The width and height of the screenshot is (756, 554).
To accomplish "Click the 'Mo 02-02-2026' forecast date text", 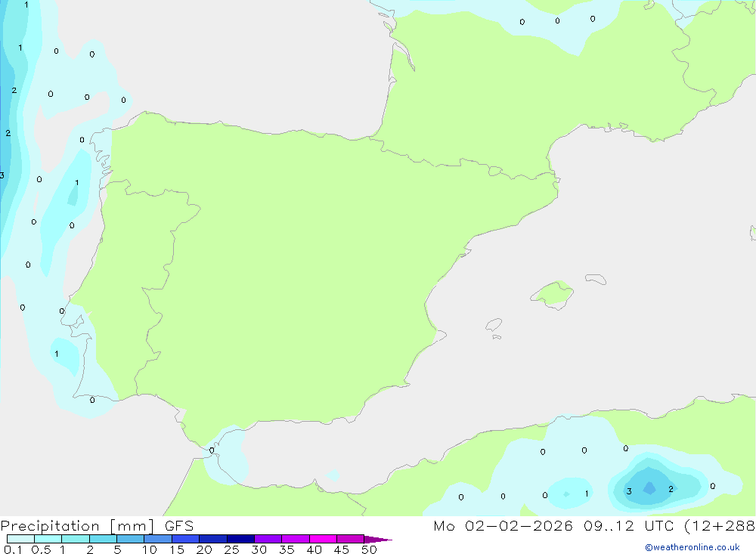I will (x=503, y=525).
